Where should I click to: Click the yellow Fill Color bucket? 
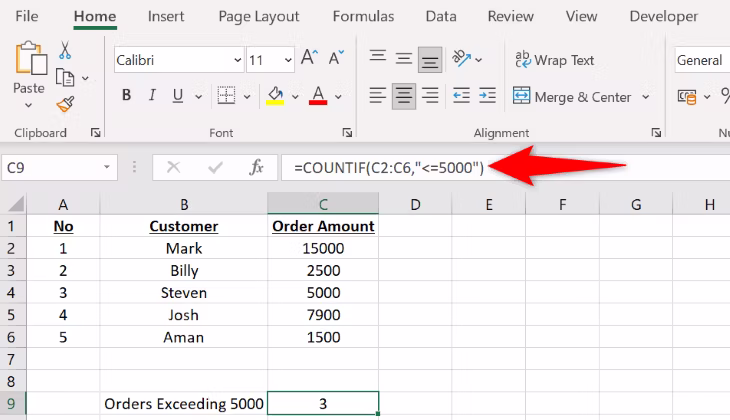tap(275, 97)
